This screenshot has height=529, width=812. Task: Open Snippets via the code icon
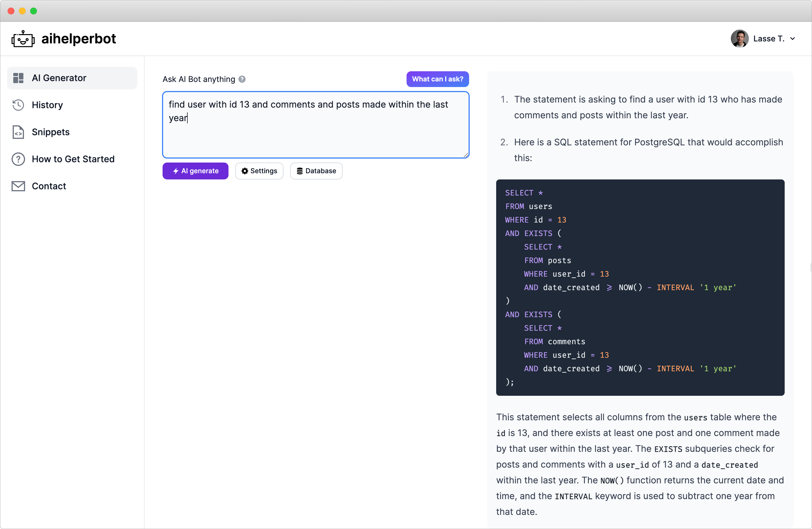18,132
